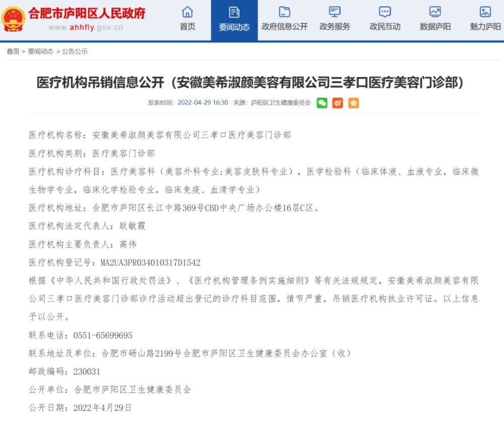Viewport: 504px width, 425px height.
Task: Click the text 予以公开。
Action: click(49, 317)
